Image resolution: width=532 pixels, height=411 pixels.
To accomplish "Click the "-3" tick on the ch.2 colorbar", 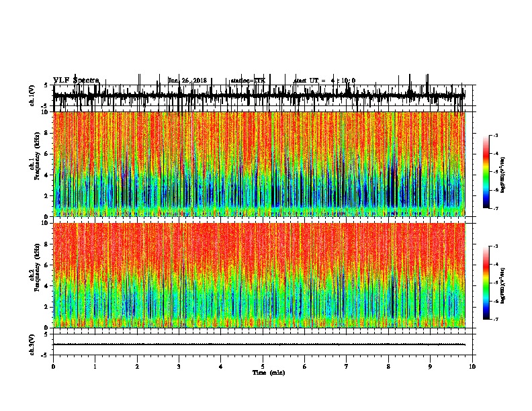I will click(495, 246).
